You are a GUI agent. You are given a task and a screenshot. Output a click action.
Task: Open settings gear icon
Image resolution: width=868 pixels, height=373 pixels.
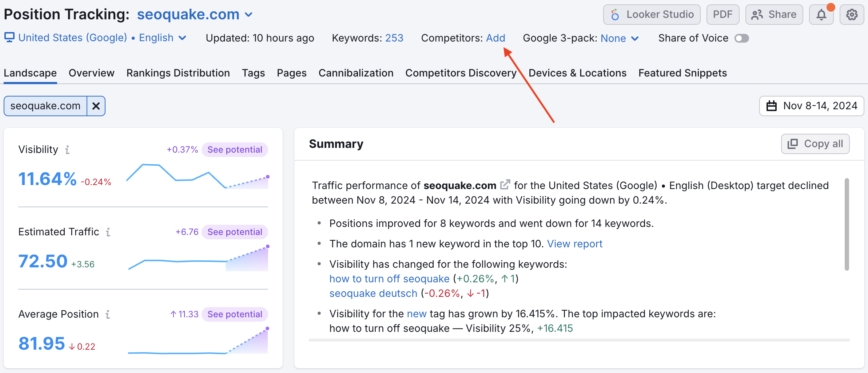pos(852,15)
